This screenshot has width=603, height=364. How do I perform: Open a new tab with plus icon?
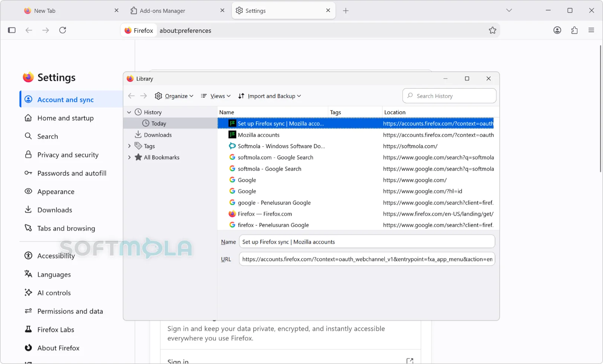(346, 11)
